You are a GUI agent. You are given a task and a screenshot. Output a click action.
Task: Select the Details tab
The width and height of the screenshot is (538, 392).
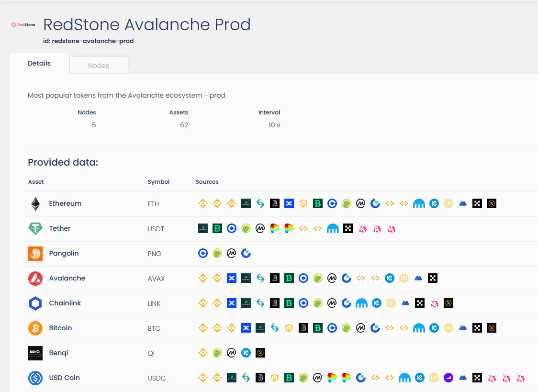coord(39,63)
